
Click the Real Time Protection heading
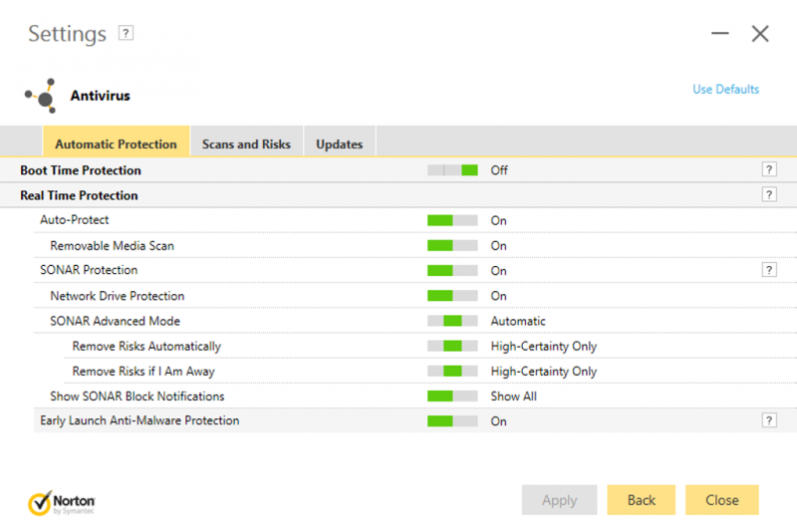tap(79, 195)
